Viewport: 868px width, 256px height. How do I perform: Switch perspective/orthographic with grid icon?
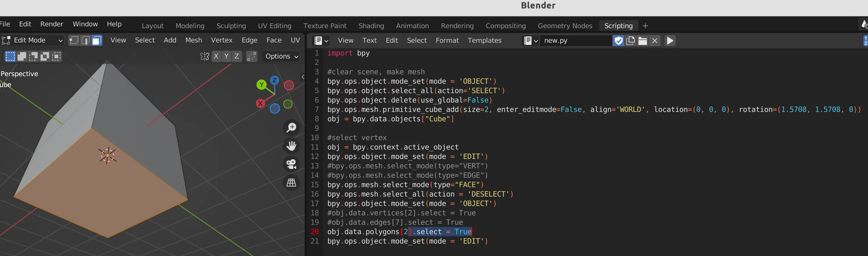(x=291, y=183)
